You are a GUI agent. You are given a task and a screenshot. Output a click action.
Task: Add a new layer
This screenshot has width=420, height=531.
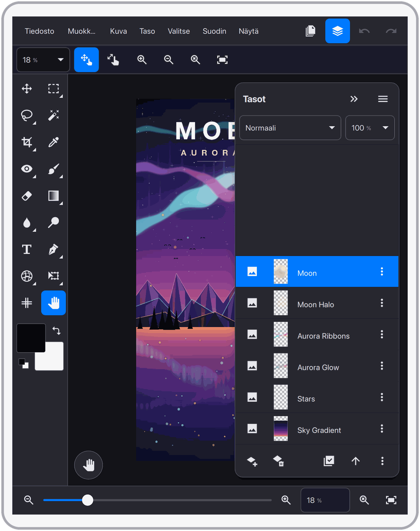pos(252,461)
